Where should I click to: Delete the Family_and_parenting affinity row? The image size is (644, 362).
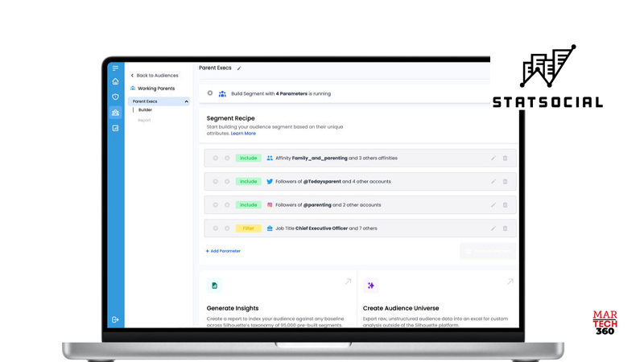(506, 158)
